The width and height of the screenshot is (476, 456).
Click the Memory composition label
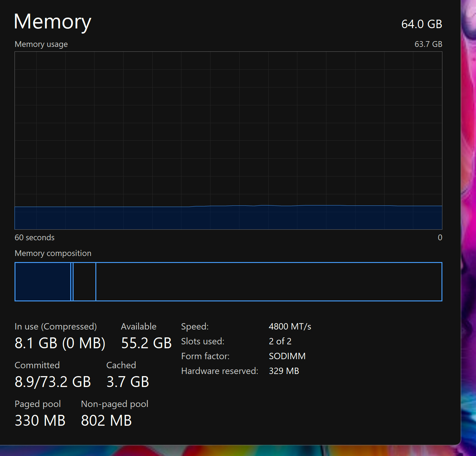53,253
